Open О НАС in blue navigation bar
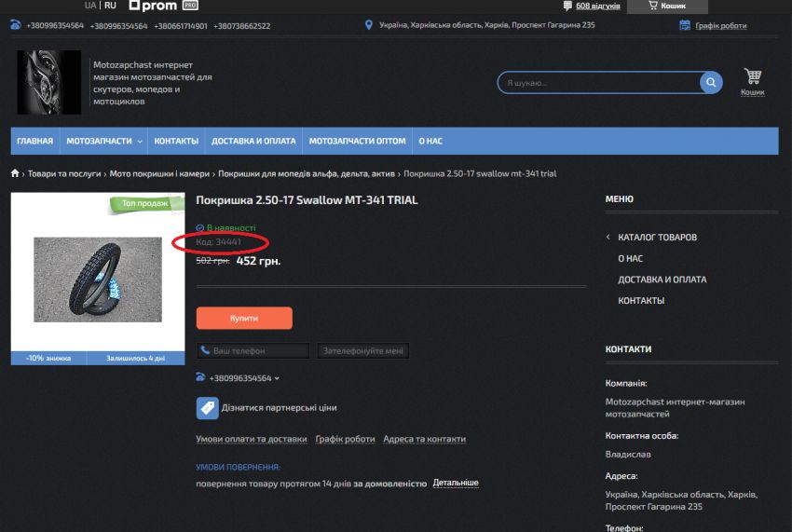The width and height of the screenshot is (792, 532). pos(430,141)
